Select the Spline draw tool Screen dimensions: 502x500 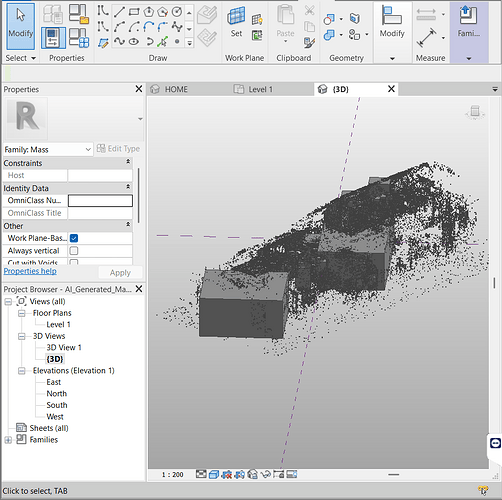[119, 41]
